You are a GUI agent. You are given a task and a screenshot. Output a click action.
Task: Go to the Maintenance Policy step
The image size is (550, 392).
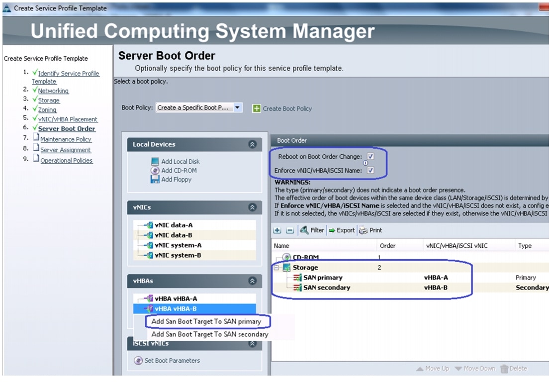[x=66, y=139]
